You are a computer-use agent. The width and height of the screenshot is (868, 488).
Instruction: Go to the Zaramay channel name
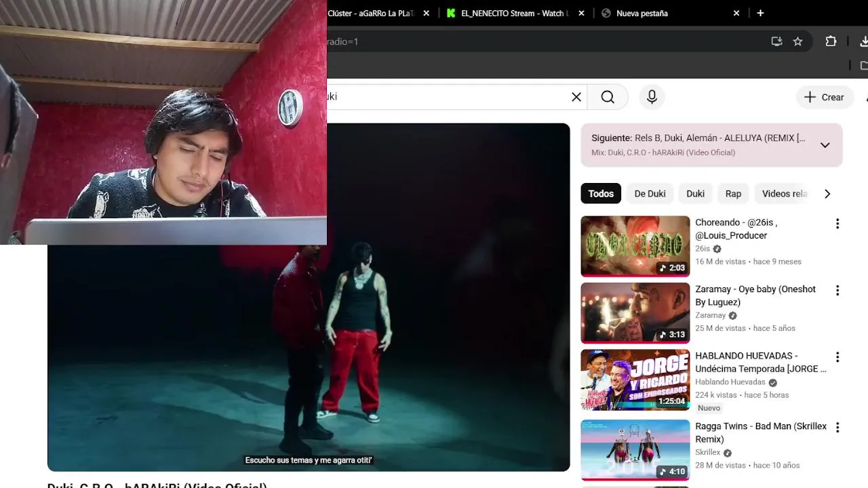[710, 315]
